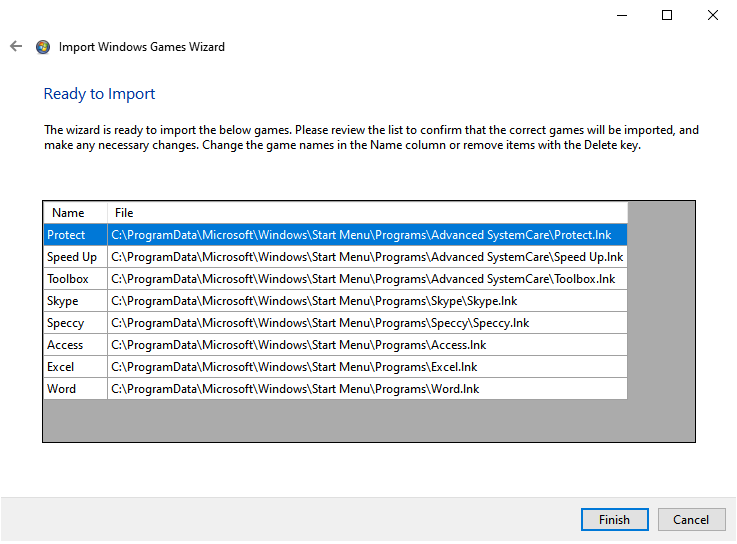Select the Toolbox name cell
This screenshot has height=544, width=737.
pyautogui.click(x=75, y=279)
